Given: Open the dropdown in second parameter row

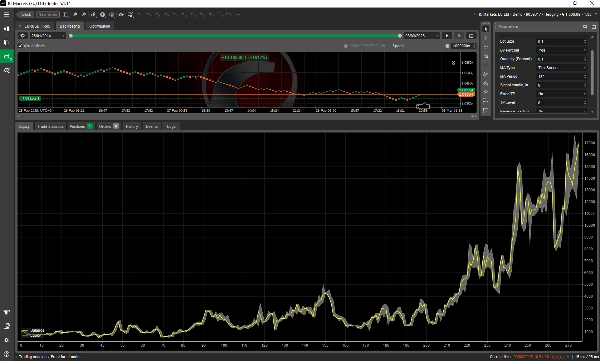Looking at the screenshot, I should pyautogui.click(x=561, y=50).
